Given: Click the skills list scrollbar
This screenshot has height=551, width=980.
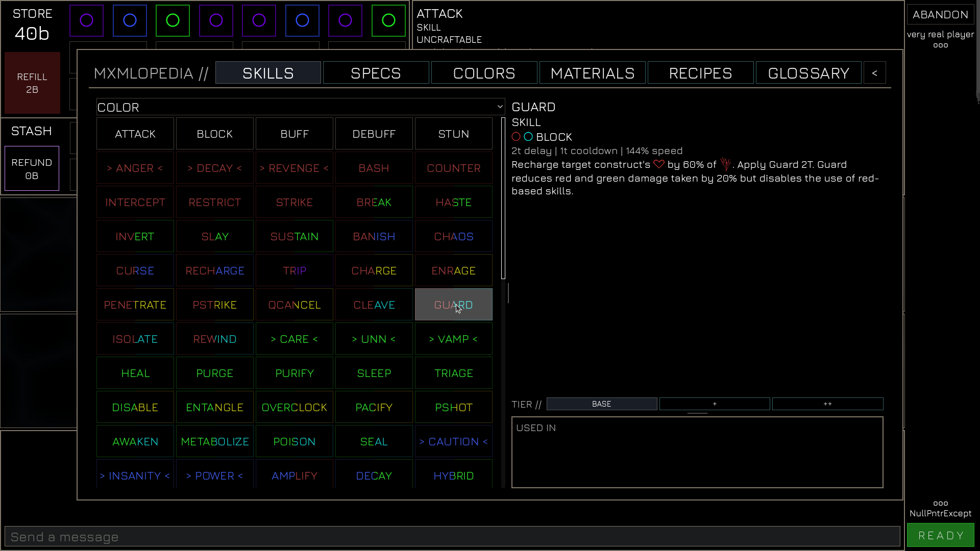Looking at the screenshot, I should 503,199.
